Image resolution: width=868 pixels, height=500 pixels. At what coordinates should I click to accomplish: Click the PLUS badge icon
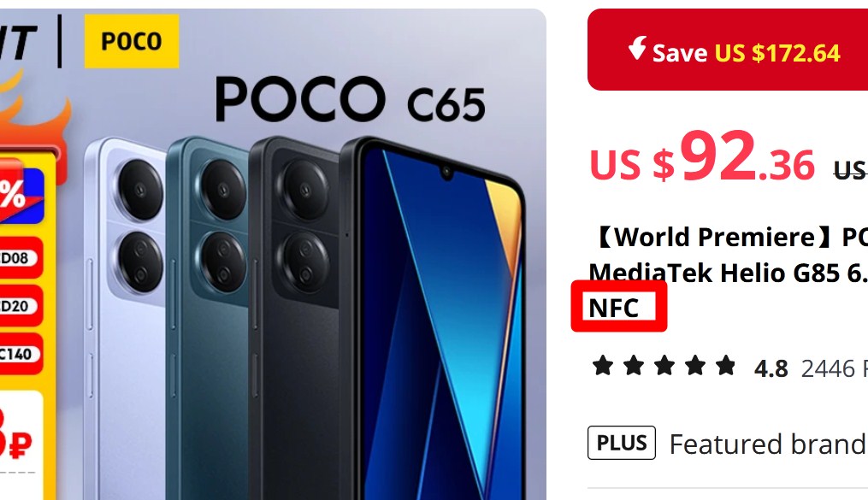pyautogui.click(x=621, y=443)
